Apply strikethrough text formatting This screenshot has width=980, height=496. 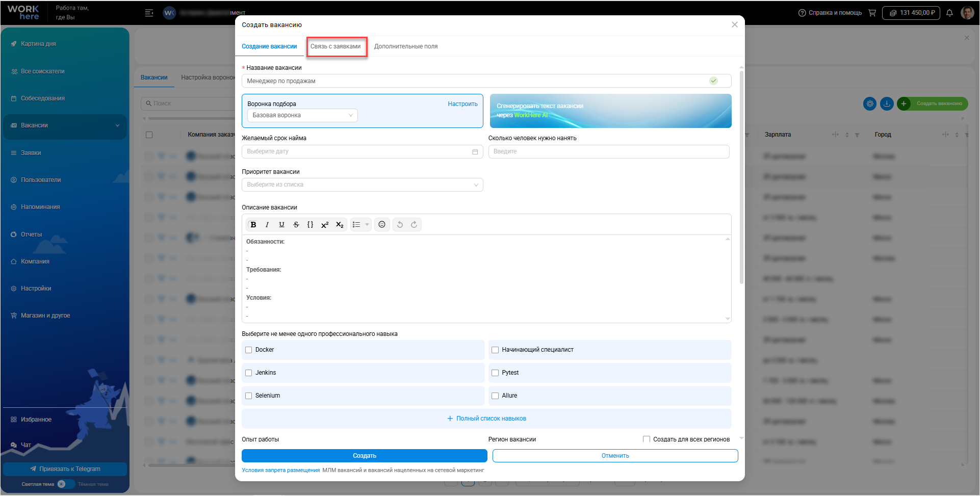click(296, 225)
